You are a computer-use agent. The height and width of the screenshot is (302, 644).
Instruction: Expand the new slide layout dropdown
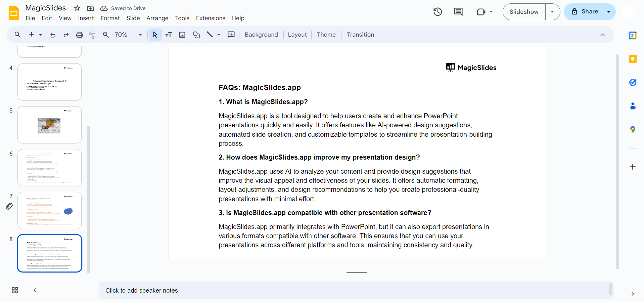[x=41, y=35]
